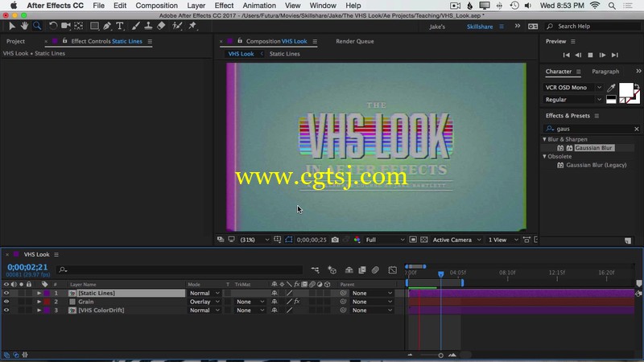Select the Pen tool
The width and height of the screenshot is (644, 362).
(x=107, y=26)
